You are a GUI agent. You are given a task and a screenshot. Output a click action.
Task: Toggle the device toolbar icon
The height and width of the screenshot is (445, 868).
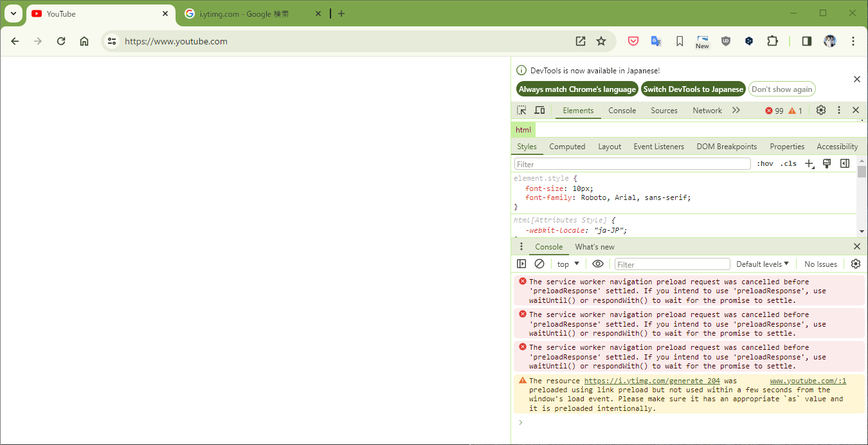(x=540, y=111)
